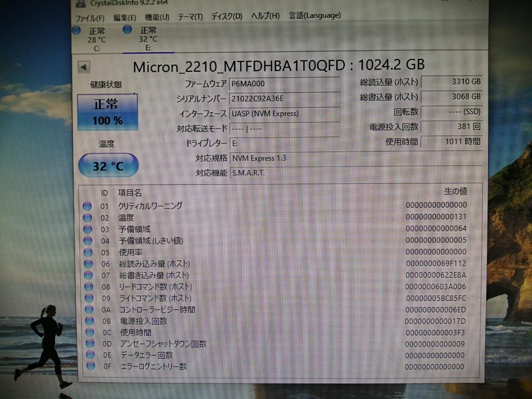Click the status dot for row 05 使用率
Screen dimensions: 532x399
(x=88, y=252)
